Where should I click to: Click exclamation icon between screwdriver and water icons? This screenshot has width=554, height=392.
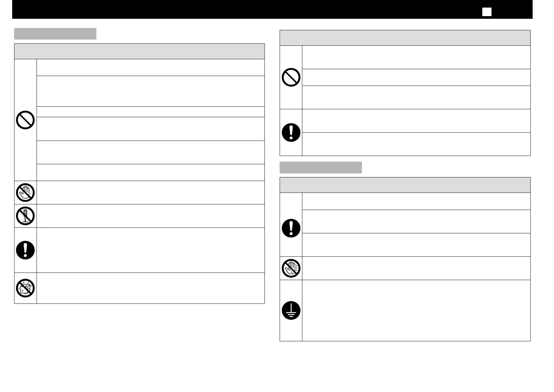pos(25,250)
